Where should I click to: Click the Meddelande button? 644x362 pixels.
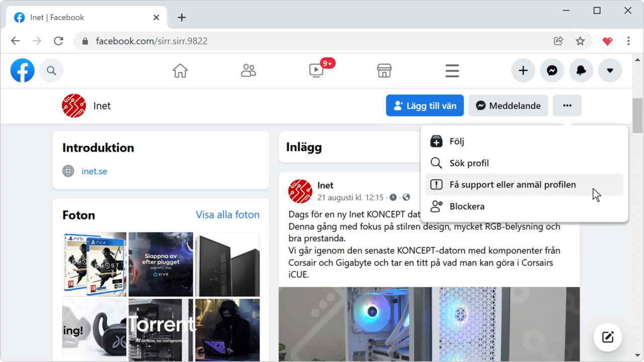tap(508, 106)
